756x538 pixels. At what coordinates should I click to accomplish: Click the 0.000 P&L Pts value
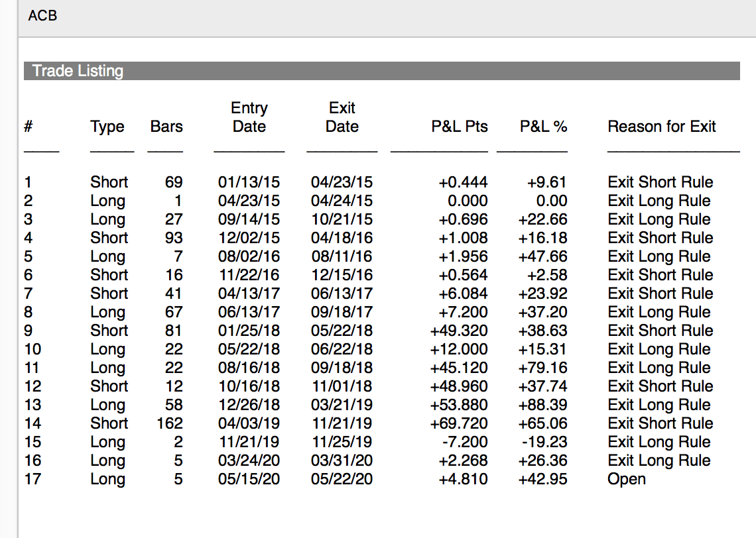point(468,201)
